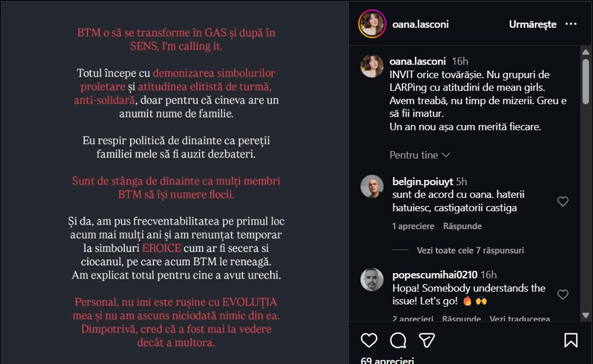Like popescumihai0210's comment
This screenshot has height=364, width=593.
[x=562, y=295]
